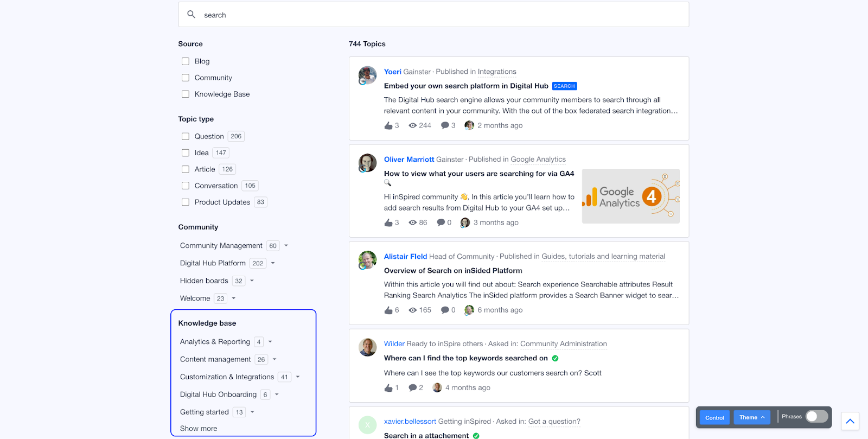Viewport: 868px width, 439px height.
Task: Click the SEARCH tag badge
Action: (564, 86)
